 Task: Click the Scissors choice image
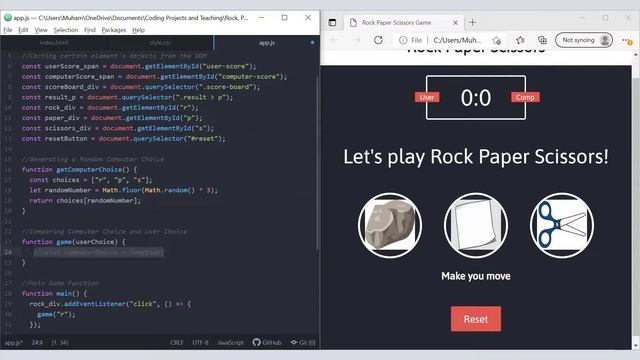pyautogui.click(x=562, y=225)
